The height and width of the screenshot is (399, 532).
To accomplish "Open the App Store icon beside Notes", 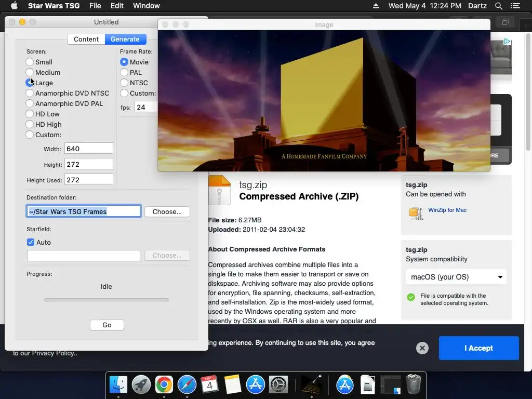I will pyautogui.click(x=256, y=385).
